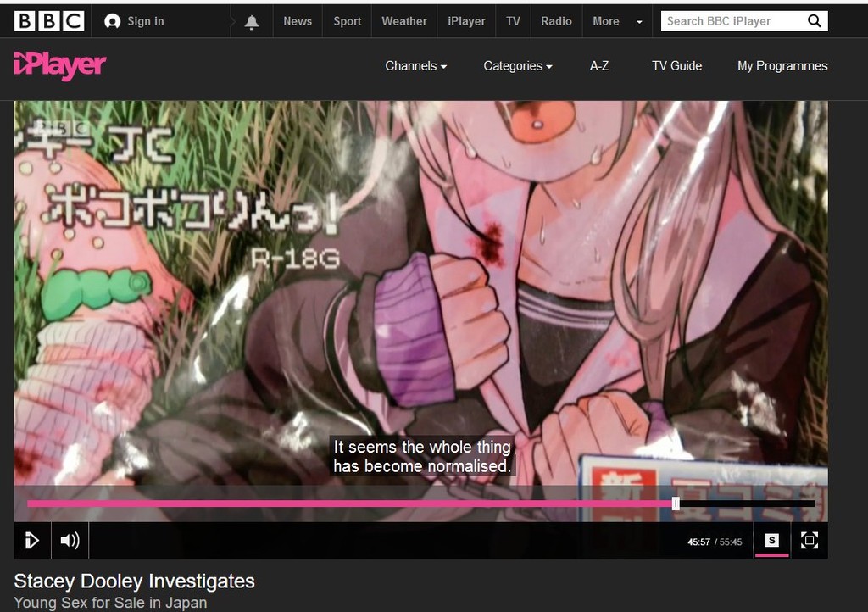Image resolution: width=868 pixels, height=612 pixels.
Task: Click the 45:57 elapsed time display
Action: [x=698, y=542]
